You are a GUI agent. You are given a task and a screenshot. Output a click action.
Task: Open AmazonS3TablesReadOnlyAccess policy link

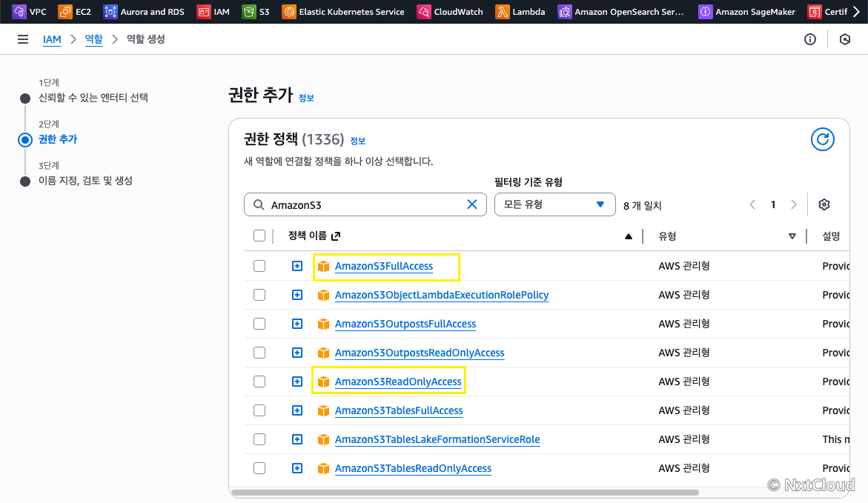point(413,468)
